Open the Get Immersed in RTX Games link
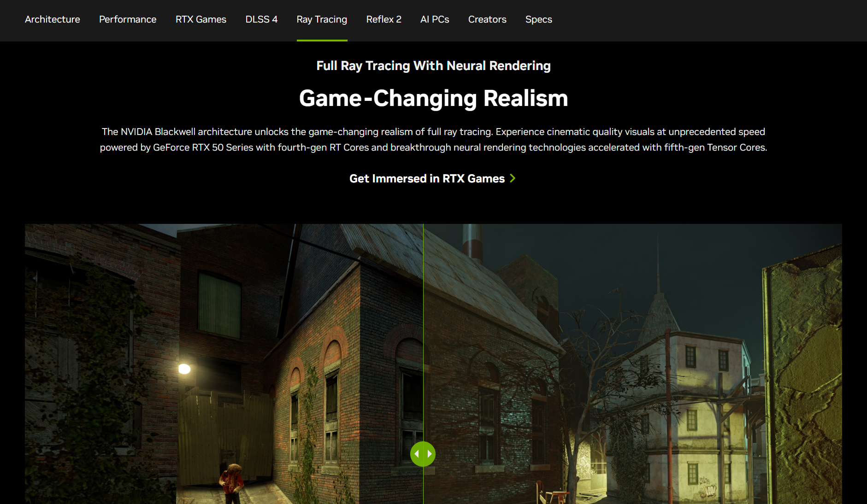This screenshot has height=504, width=867. pos(427,178)
